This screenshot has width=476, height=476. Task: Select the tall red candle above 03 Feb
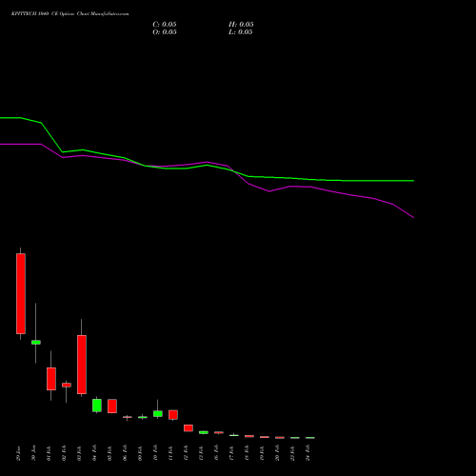click(82, 365)
